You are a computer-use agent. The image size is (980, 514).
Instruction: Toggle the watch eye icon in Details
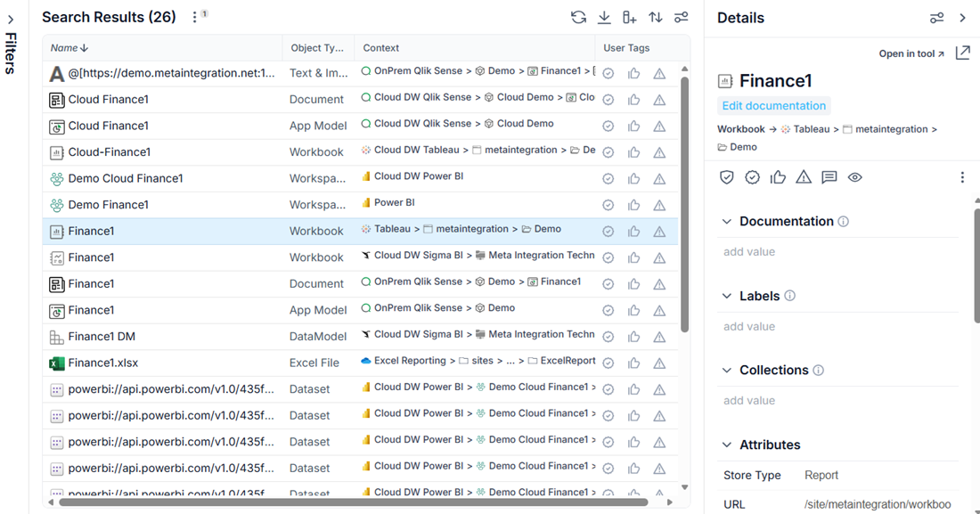click(854, 177)
